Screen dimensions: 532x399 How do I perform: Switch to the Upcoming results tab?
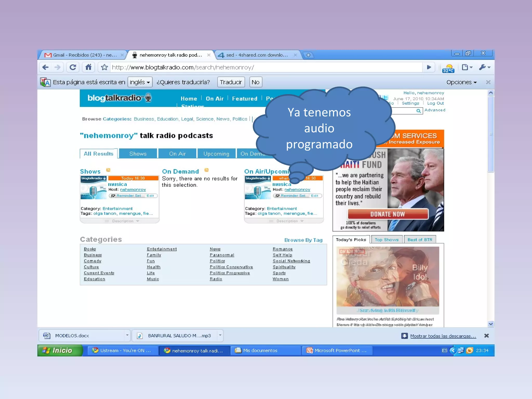click(x=216, y=154)
